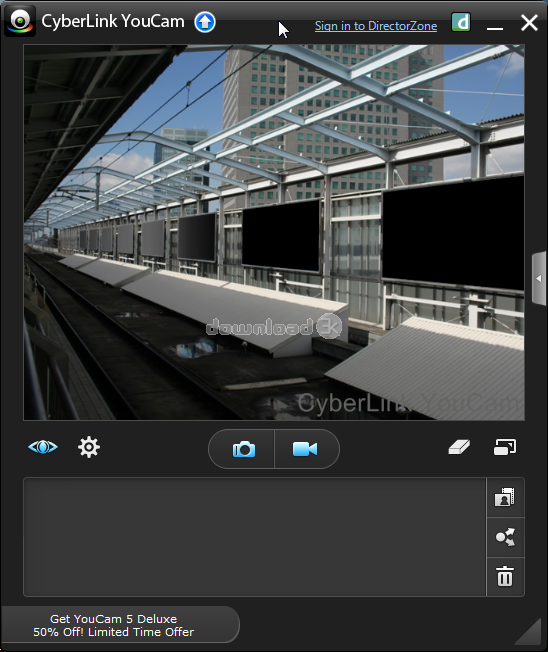The image size is (548, 652).
Task: Minimize the YouCam window
Action: (495, 27)
